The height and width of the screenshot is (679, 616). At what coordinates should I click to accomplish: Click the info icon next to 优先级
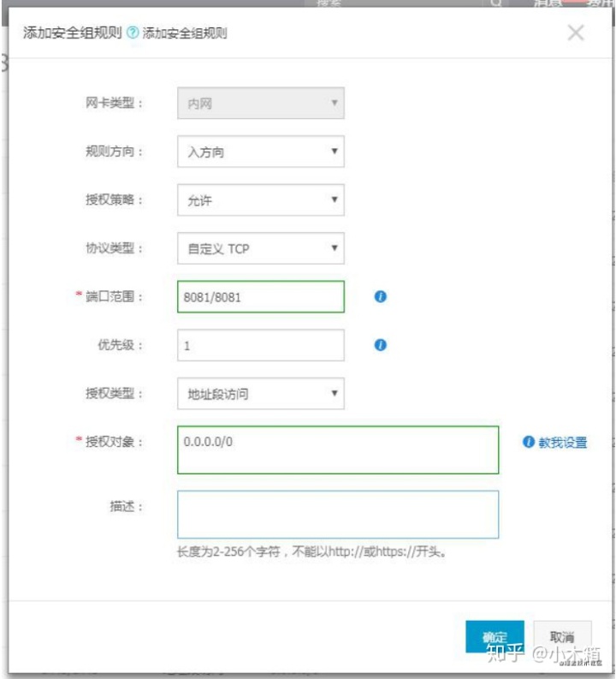tap(380, 345)
